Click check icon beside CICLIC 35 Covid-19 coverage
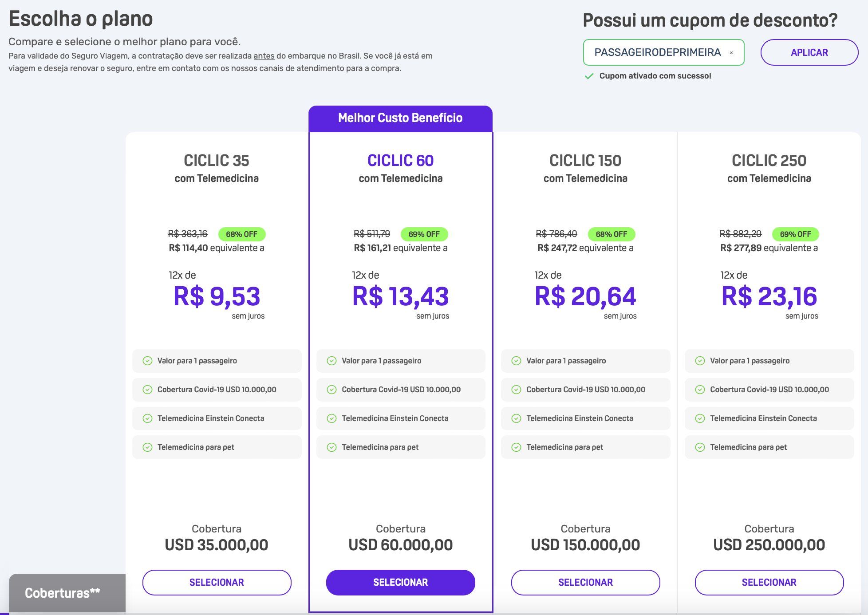Screen dimensions: 868x615 [147, 390]
